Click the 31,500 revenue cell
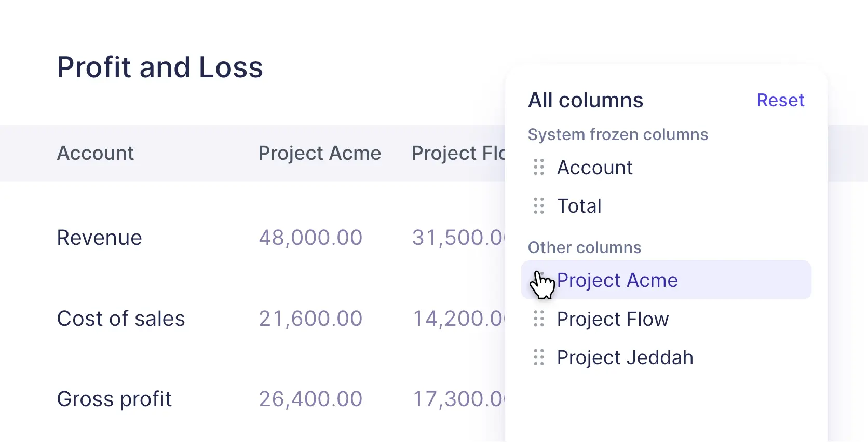Screen dimensions: 868x442 click(x=458, y=238)
